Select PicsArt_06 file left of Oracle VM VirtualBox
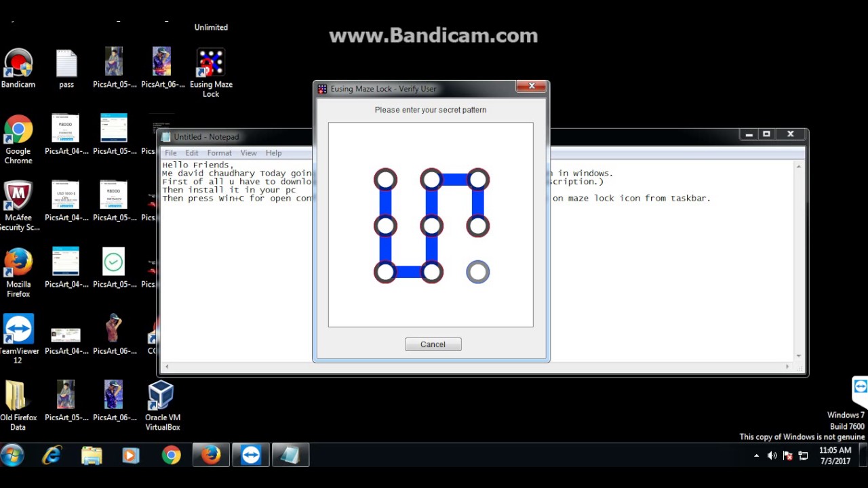The image size is (868, 488). (114, 401)
